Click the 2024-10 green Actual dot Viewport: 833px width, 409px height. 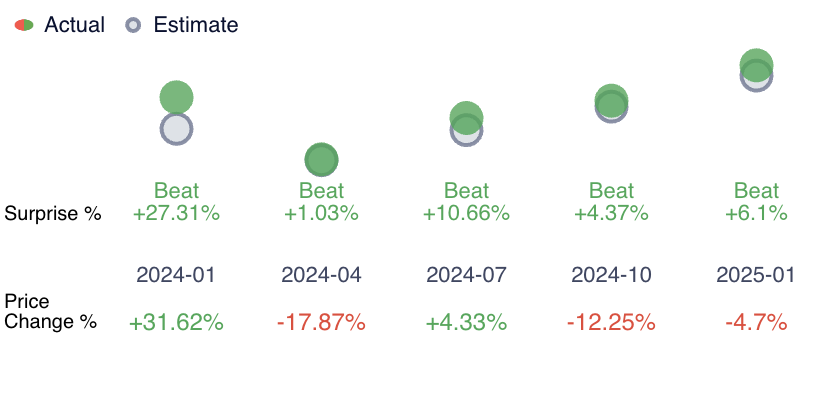pos(611,99)
